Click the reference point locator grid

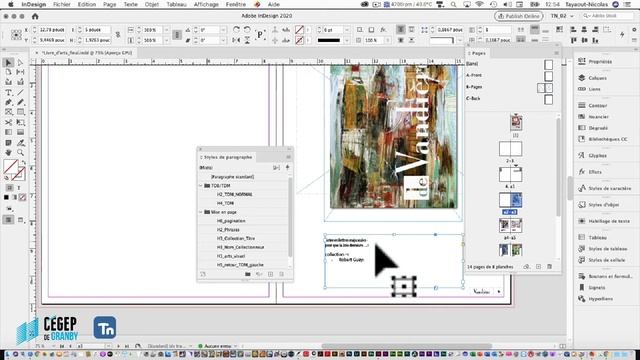pos(16,35)
